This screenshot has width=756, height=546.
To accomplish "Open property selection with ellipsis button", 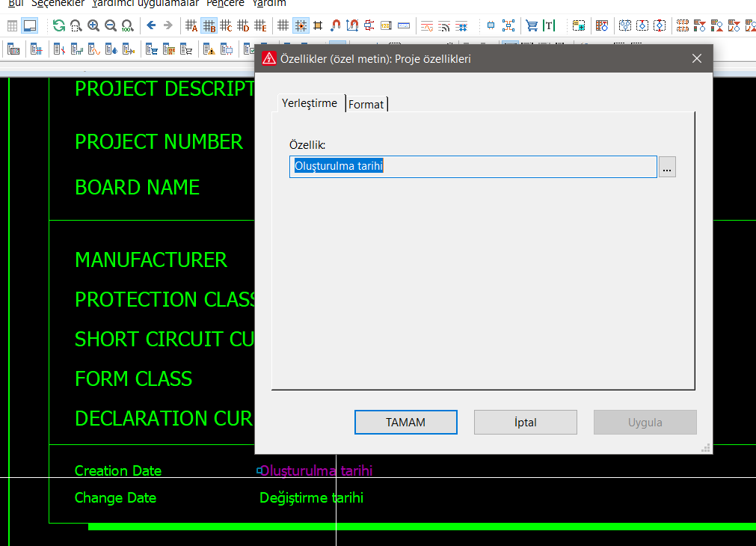I will click(x=667, y=167).
